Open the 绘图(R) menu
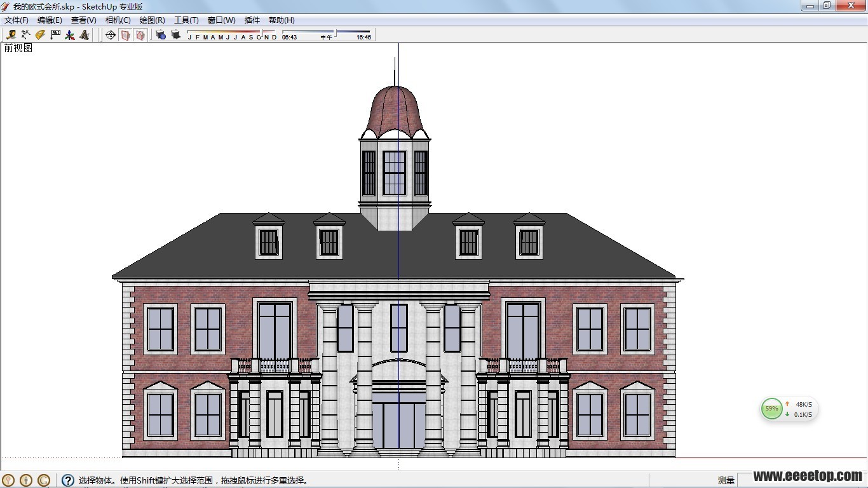Image resolution: width=868 pixels, height=488 pixels. [x=153, y=20]
